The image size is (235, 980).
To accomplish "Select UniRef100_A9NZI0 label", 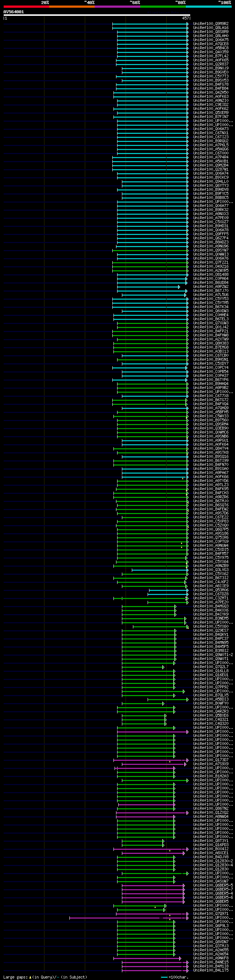I will pos(211,100).
